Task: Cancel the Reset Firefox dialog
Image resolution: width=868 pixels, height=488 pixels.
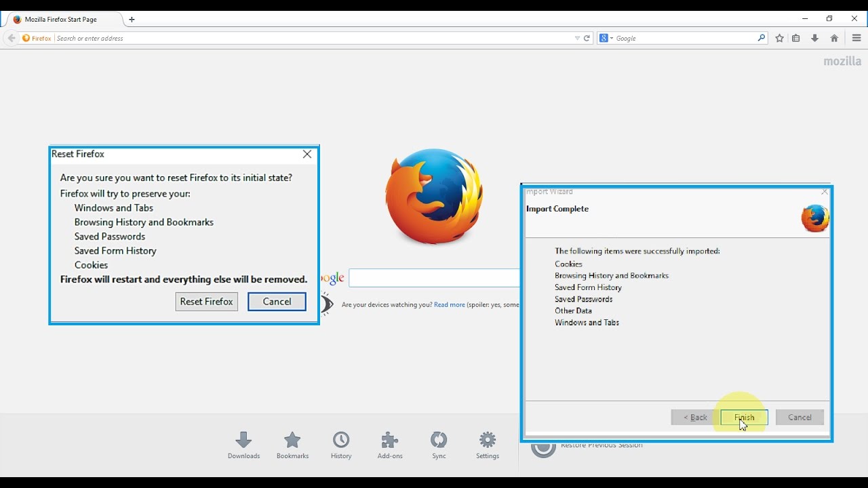Action: (277, 302)
